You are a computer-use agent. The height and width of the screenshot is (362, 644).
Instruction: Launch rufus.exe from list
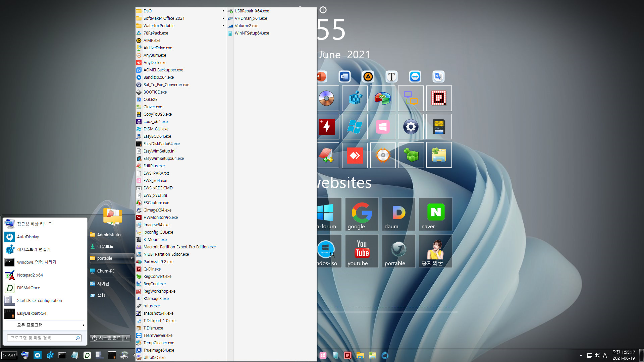click(x=180, y=306)
